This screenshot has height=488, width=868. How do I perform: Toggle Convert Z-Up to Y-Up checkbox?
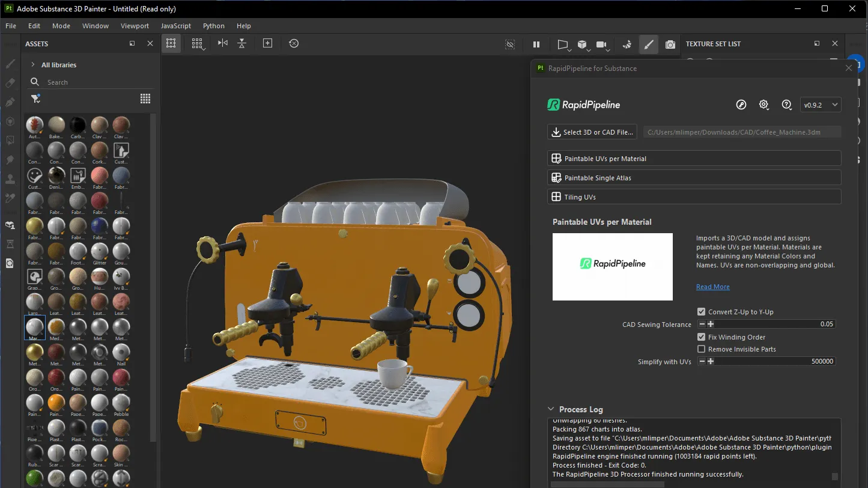click(x=701, y=312)
